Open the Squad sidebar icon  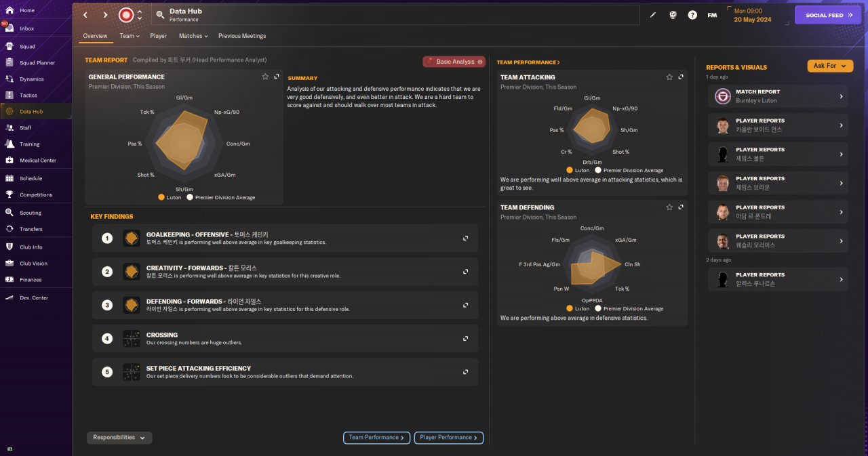9,47
